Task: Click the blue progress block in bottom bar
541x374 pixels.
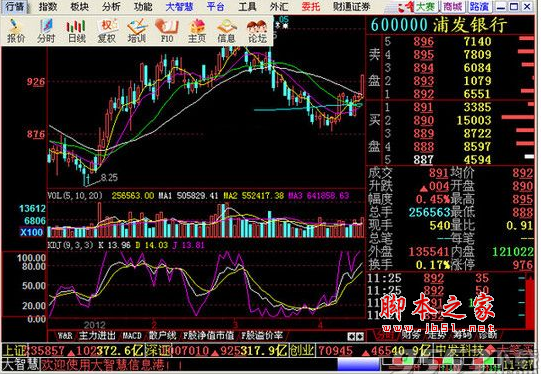Action: coord(358,365)
